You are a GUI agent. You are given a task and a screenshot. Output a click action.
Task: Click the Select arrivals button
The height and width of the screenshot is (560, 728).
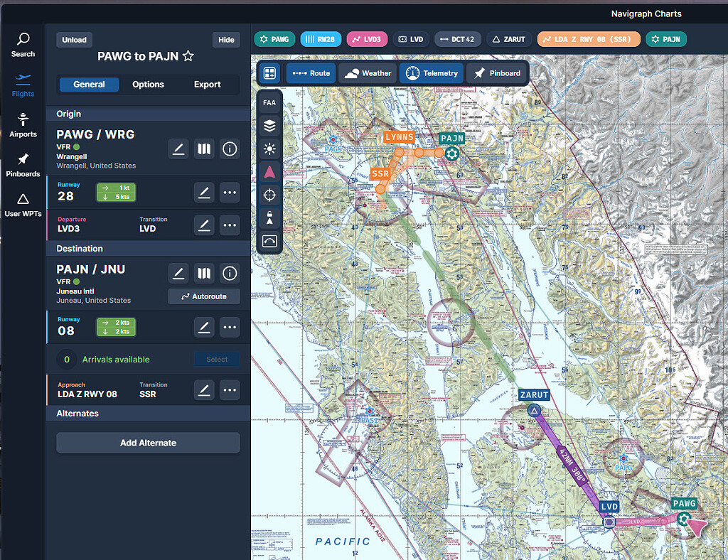[x=217, y=359]
